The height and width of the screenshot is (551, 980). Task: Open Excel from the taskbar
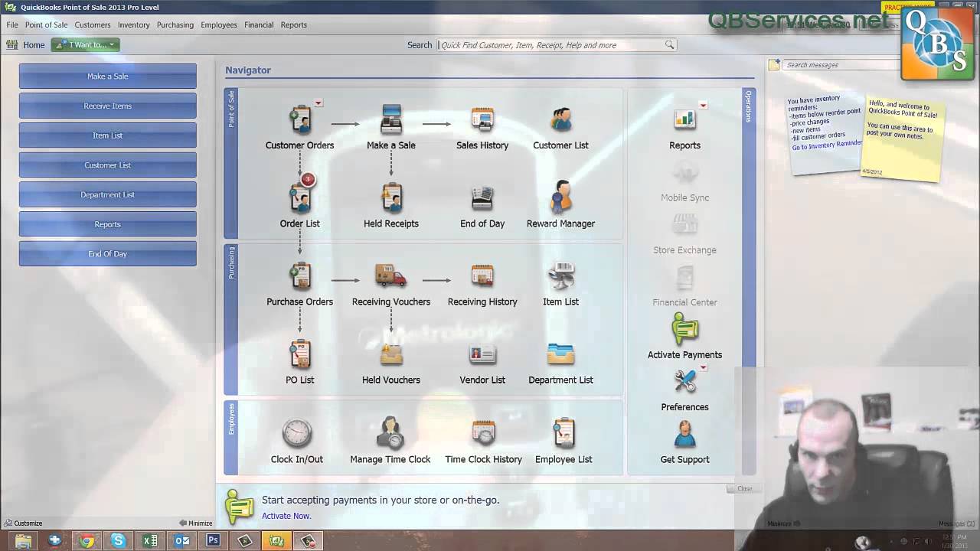click(150, 541)
